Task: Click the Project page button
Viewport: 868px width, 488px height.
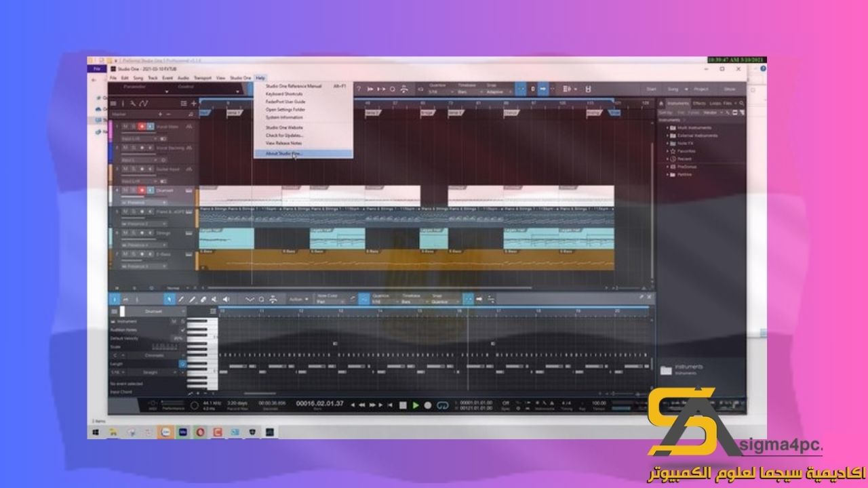Action: point(701,89)
